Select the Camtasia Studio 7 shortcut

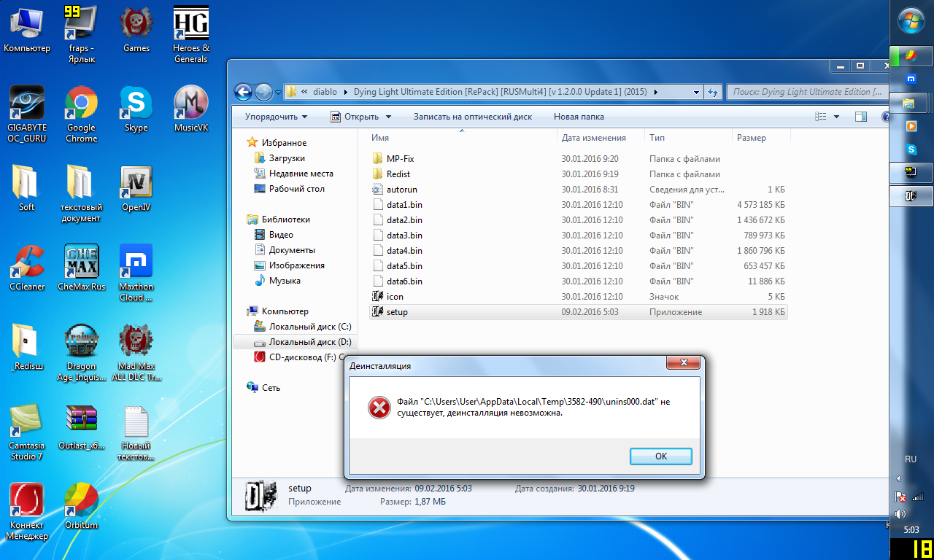coord(26,422)
